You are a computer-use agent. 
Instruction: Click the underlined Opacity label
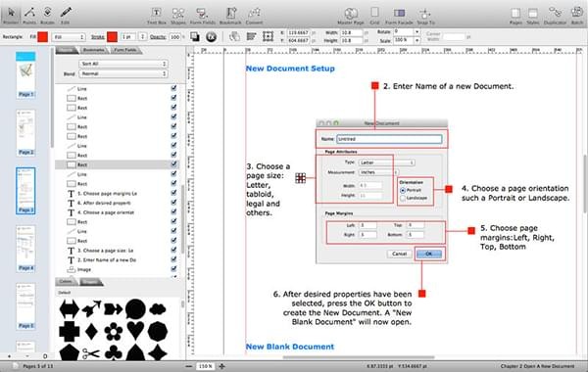[158, 37]
